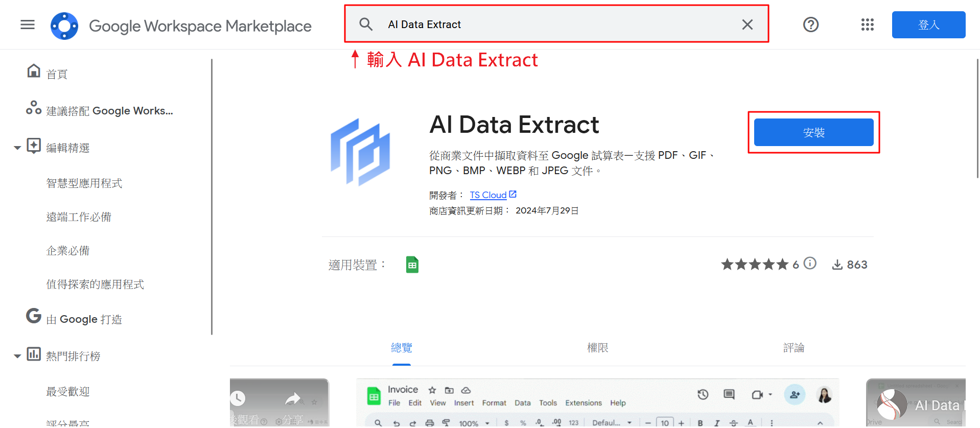Install the app with 安裝 button
This screenshot has width=980, height=428.
point(813,132)
